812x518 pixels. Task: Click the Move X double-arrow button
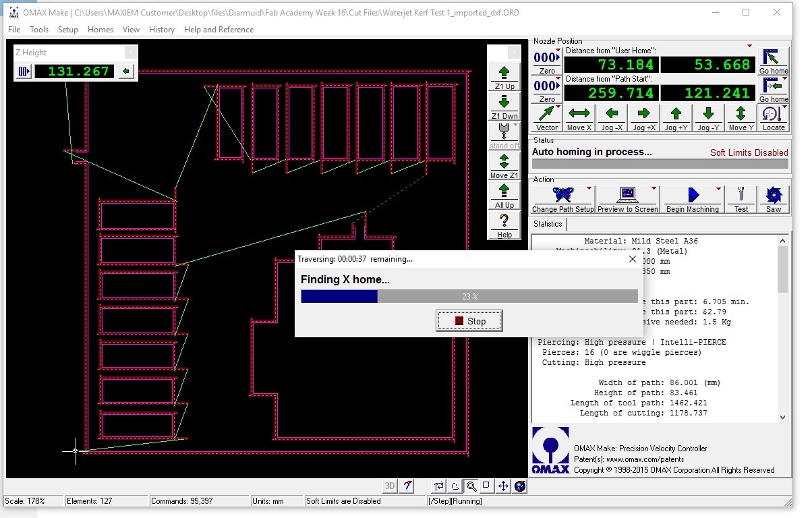point(579,118)
